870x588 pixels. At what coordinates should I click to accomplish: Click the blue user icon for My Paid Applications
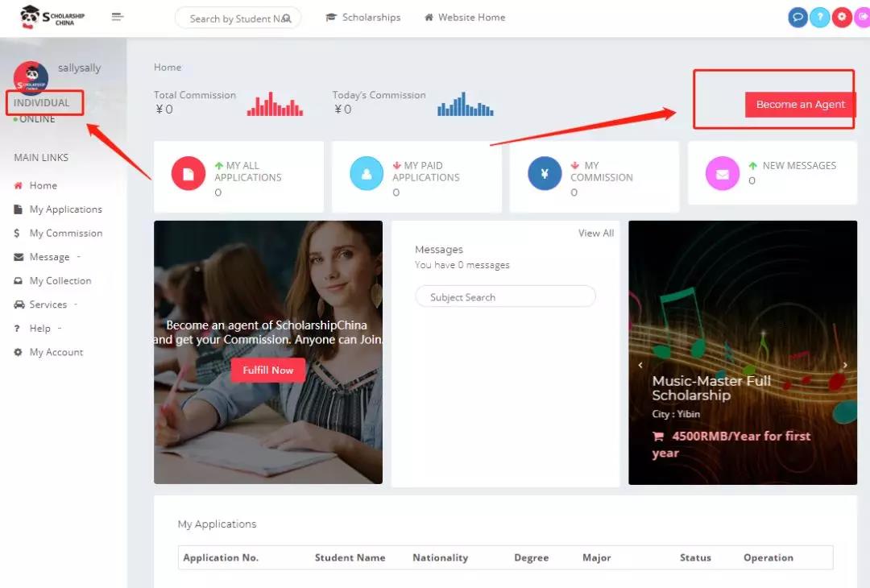(x=367, y=174)
